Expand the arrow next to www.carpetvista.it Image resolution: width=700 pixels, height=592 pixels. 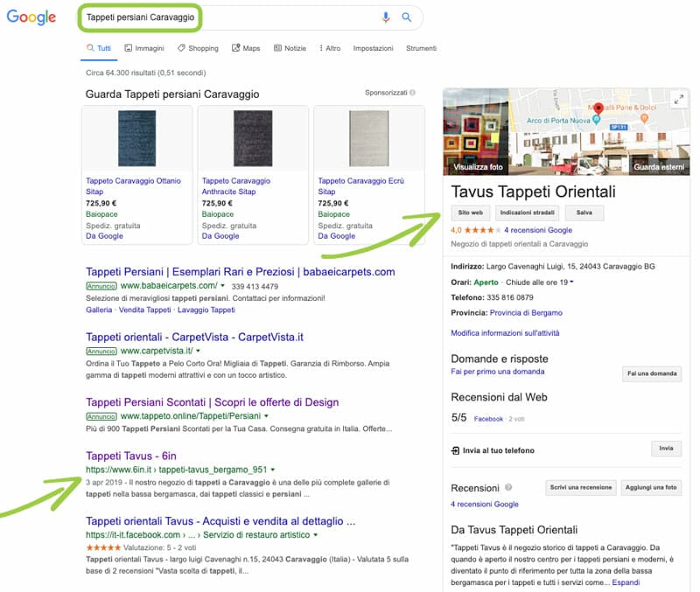(199, 351)
